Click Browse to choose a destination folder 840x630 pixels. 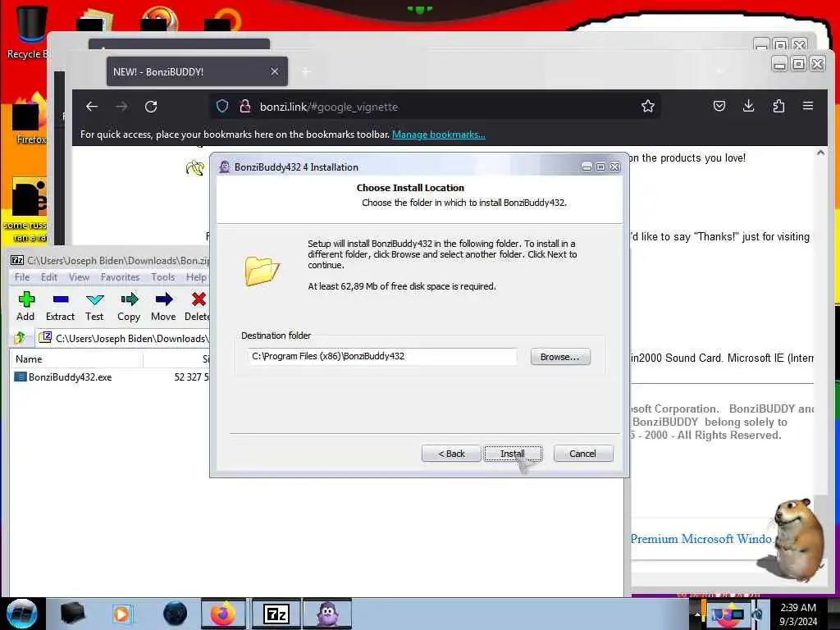coord(560,357)
